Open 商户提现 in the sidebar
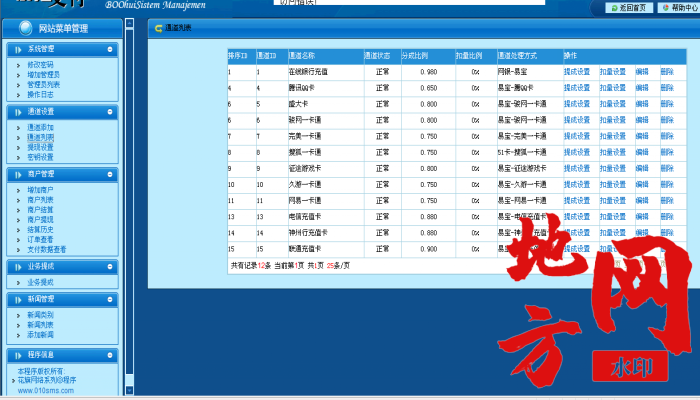The image size is (700, 400). (x=40, y=220)
